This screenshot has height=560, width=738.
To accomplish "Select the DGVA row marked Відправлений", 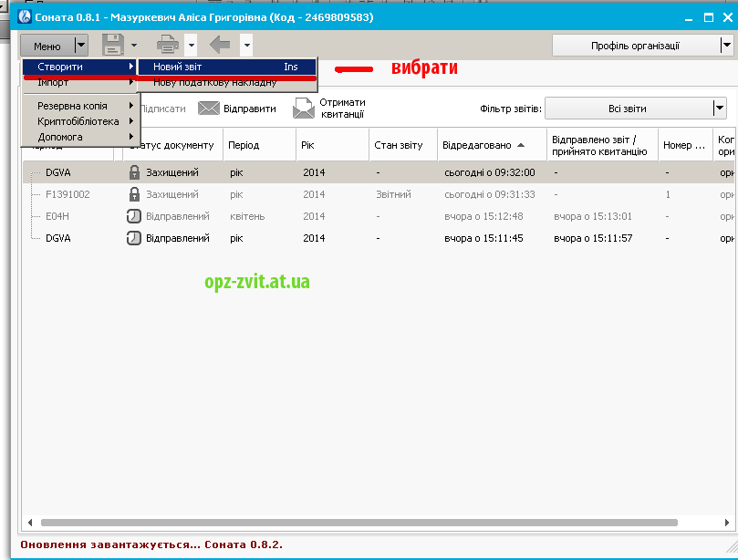I will click(380, 238).
